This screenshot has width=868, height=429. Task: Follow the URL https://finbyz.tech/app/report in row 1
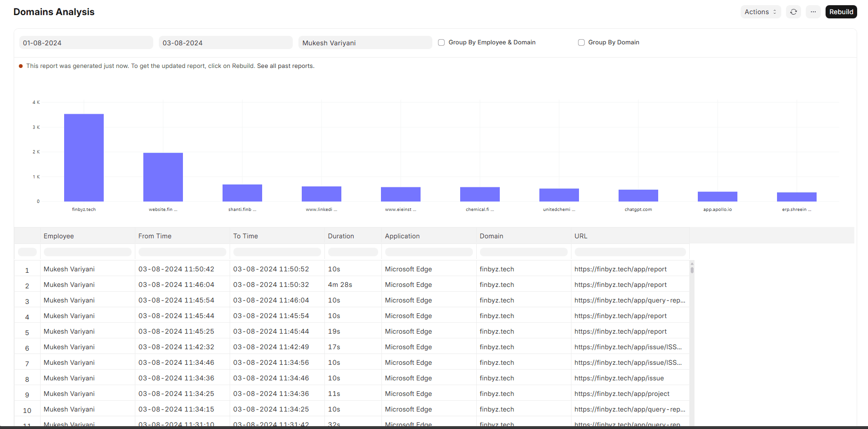pyautogui.click(x=620, y=269)
